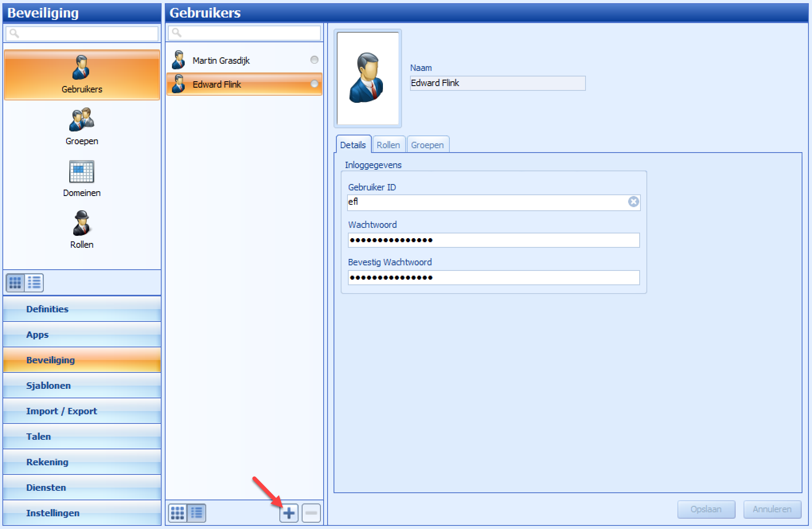This screenshot has height=529, width=812.
Task: Open the Talen menu section
Action: click(x=82, y=437)
